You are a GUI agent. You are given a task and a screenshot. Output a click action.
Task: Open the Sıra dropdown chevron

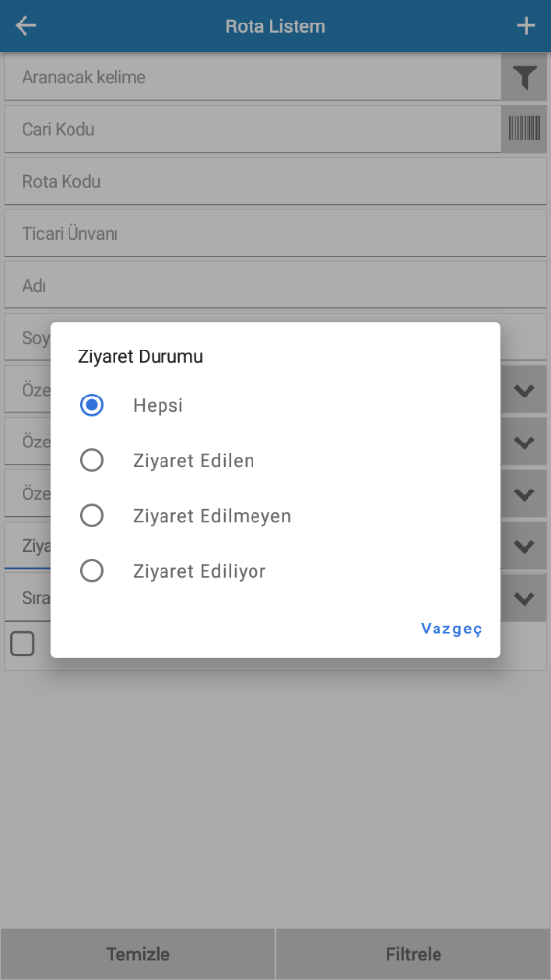525,598
